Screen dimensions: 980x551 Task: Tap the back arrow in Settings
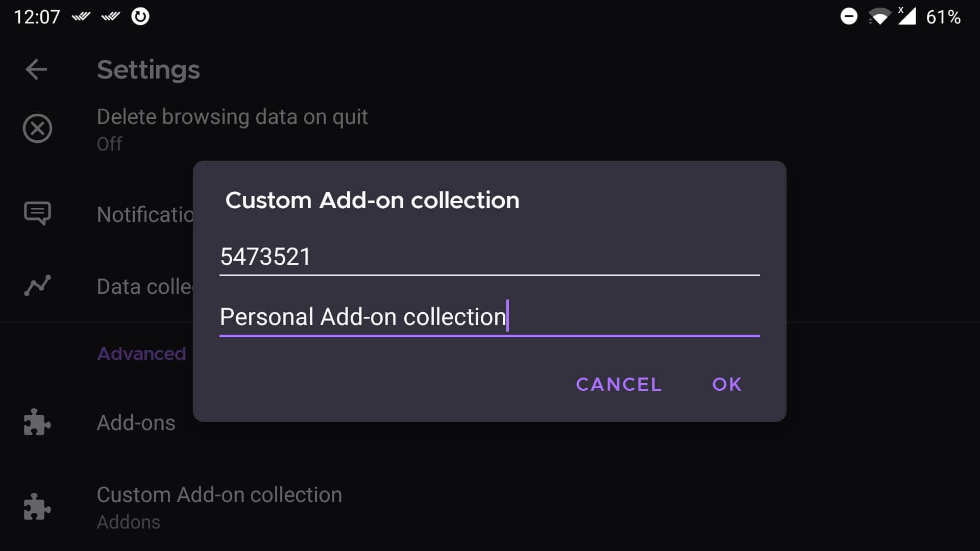[x=36, y=69]
